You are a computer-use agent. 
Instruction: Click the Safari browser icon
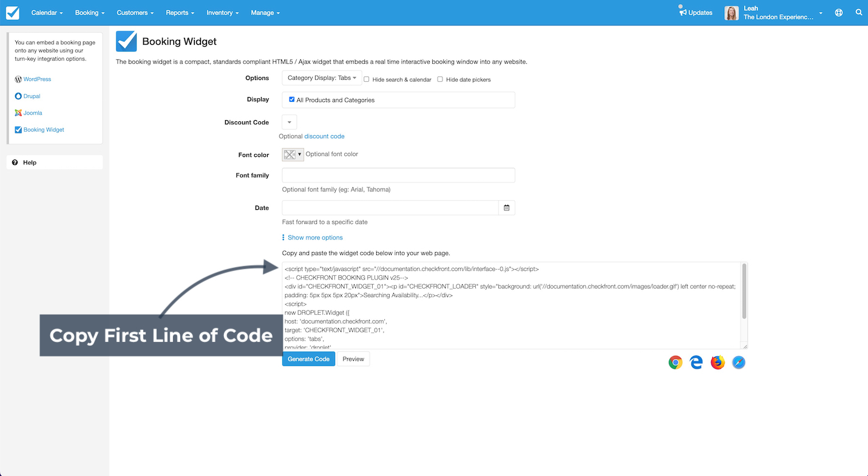[x=739, y=363]
